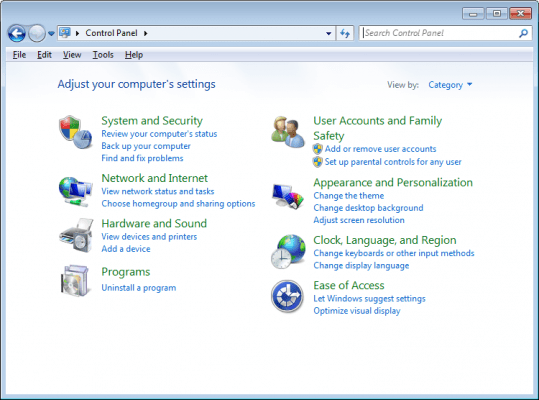Click the back arrow navigation button

point(16,33)
